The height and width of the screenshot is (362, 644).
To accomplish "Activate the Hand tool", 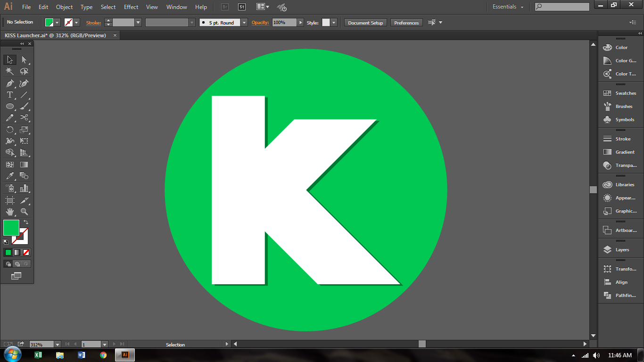I will click(9, 212).
